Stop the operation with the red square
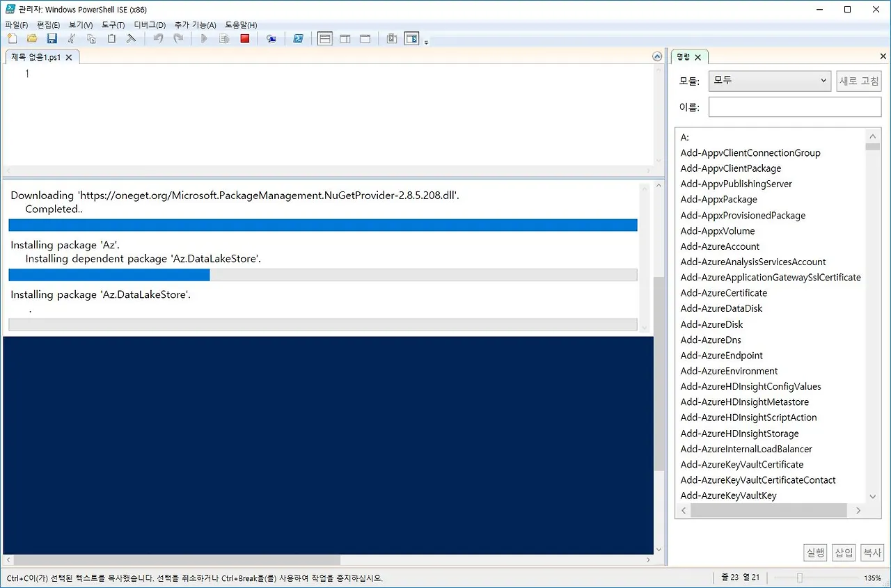This screenshot has width=891, height=588. (x=245, y=39)
